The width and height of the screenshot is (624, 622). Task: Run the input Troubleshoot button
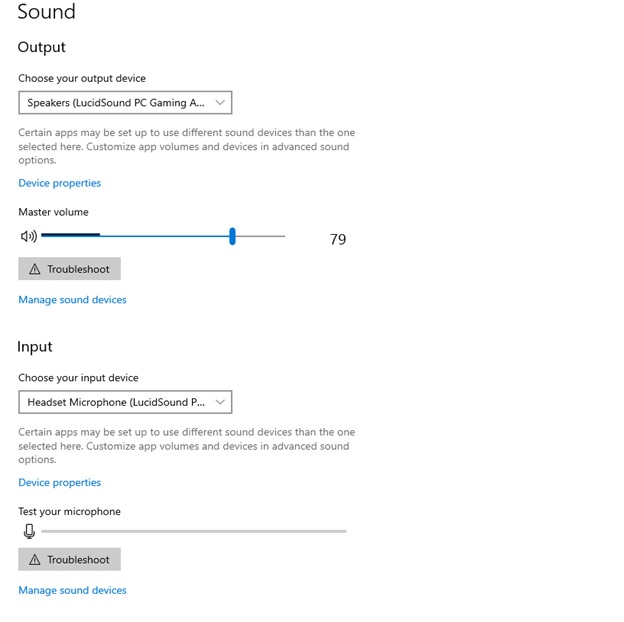click(x=69, y=559)
